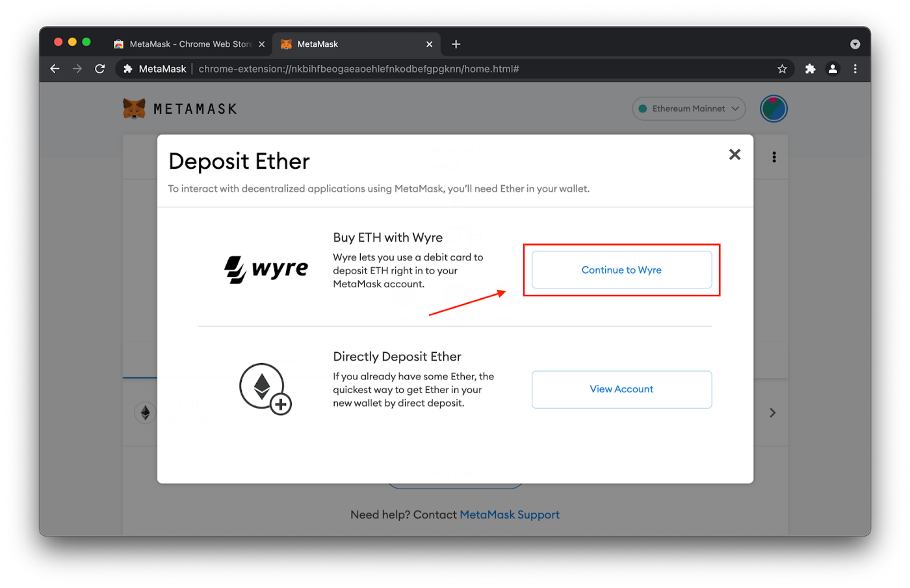The width and height of the screenshot is (910, 588).
Task: Maximize window with the green button
Action: pyautogui.click(x=86, y=42)
